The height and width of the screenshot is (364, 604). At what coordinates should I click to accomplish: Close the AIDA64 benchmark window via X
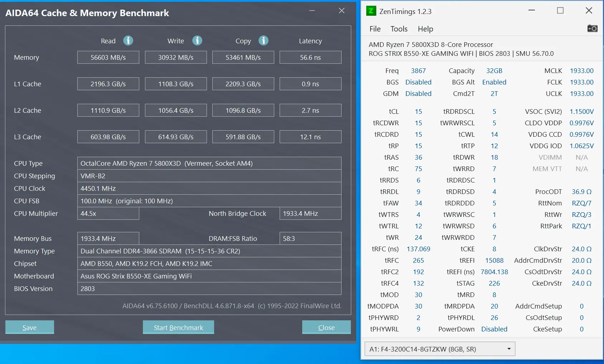click(x=342, y=11)
